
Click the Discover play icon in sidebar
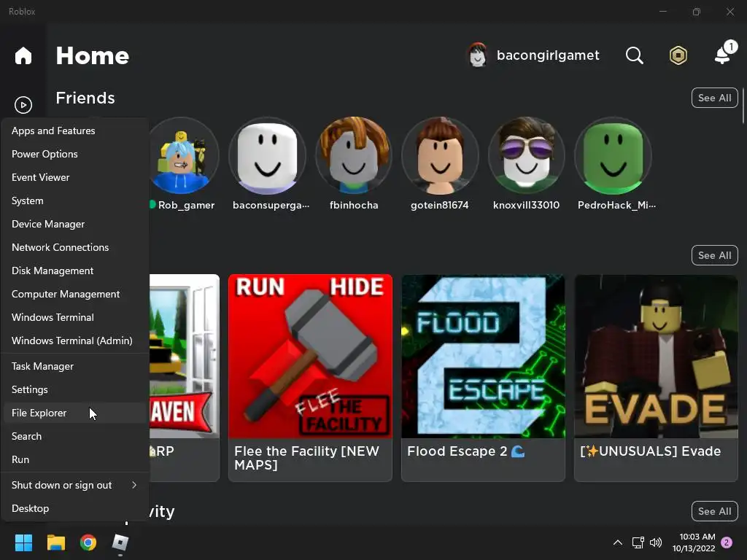point(23,105)
